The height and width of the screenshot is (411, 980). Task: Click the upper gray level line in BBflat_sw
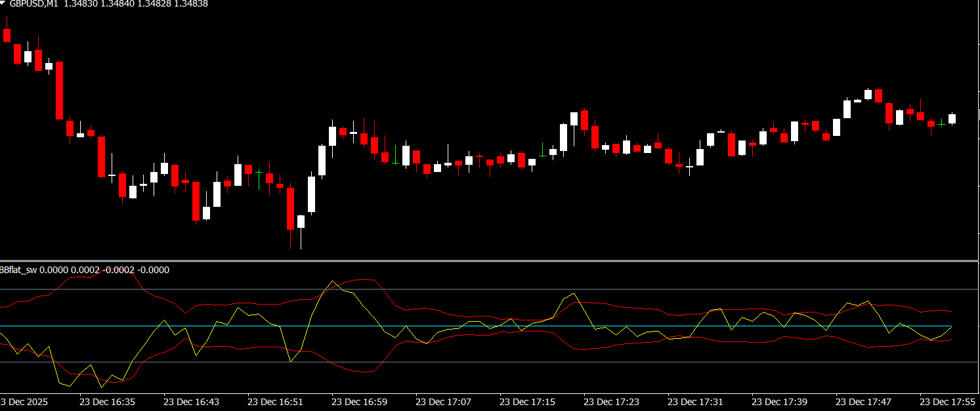click(459, 289)
